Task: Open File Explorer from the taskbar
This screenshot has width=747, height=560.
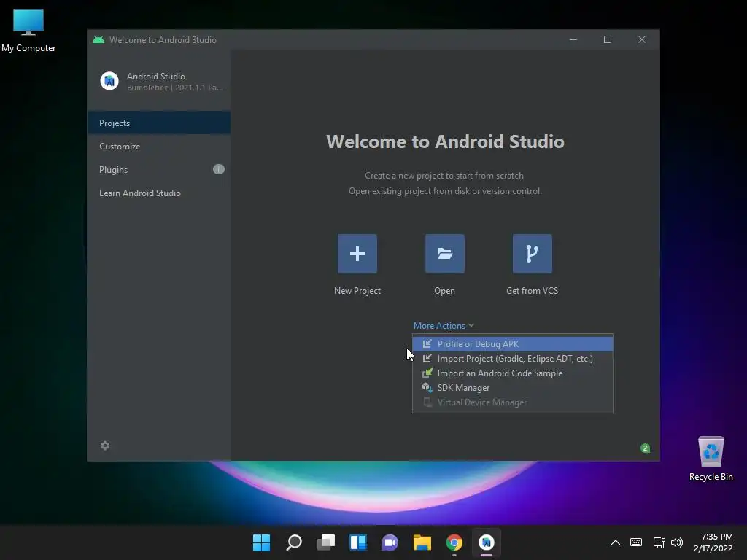Action: pyautogui.click(x=422, y=542)
